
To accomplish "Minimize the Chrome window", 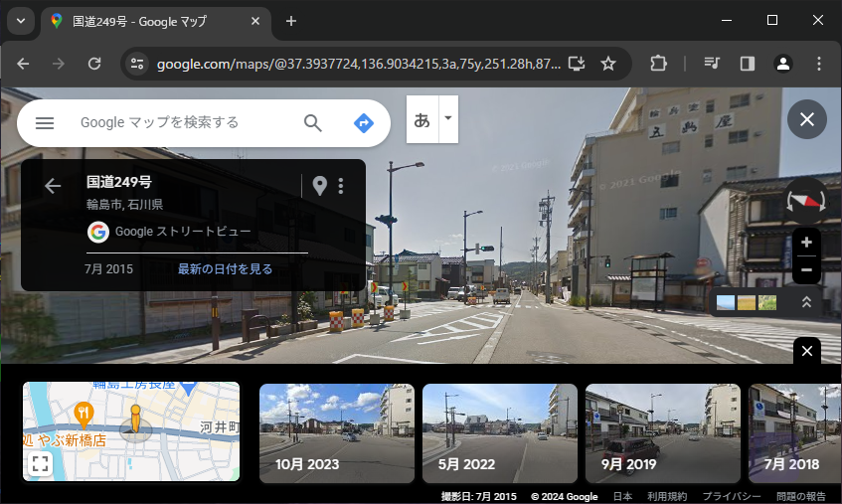I will click(x=727, y=21).
